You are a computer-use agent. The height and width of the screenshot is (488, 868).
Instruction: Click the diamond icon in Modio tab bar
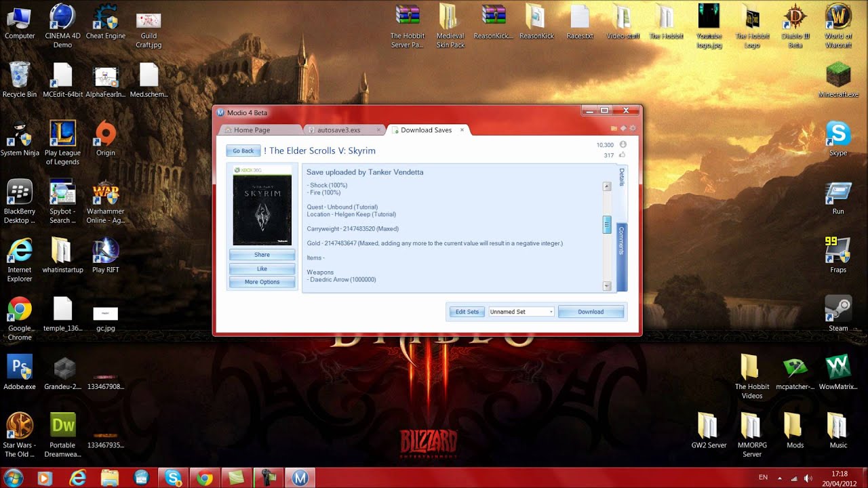(x=623, y=128)
